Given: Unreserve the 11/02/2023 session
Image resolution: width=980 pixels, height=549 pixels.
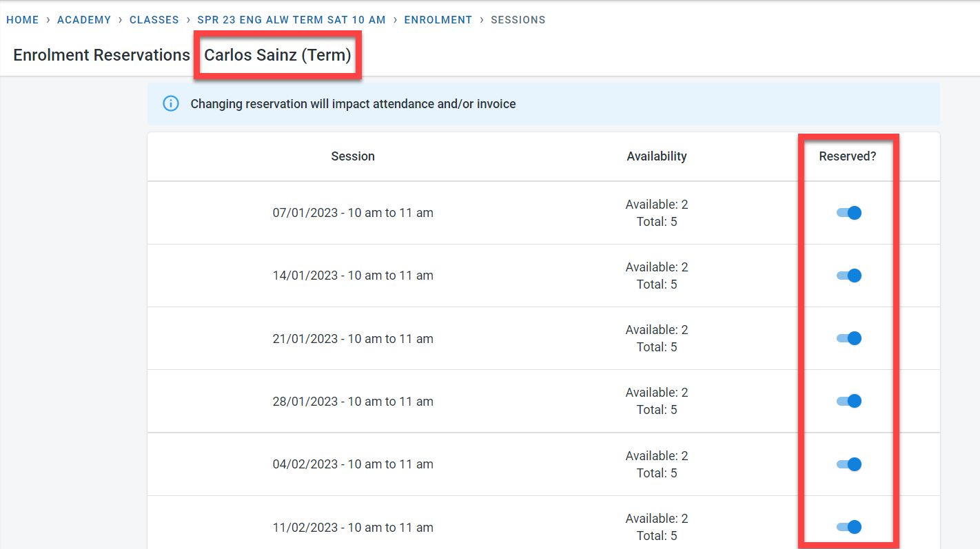Looking at the screenshot, I should pos(848,527).
